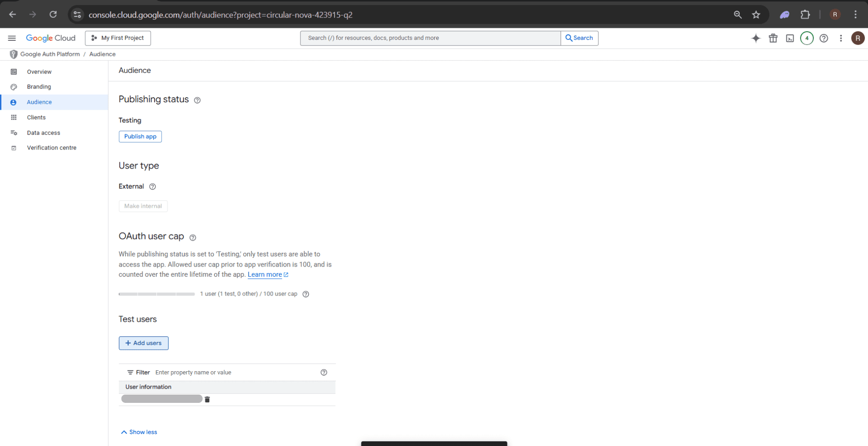Open the free trial gift icon
Screen dimensions: 868x446
click(x=773, y=38)
